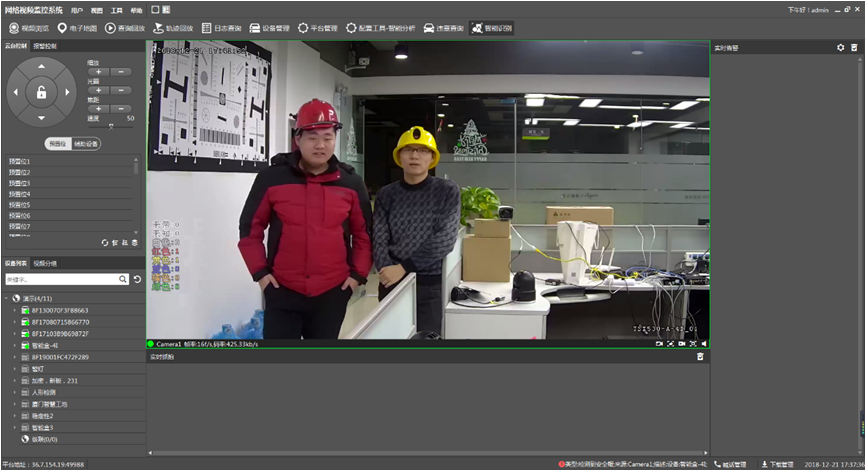Open the query playback (查询回放) module

pos(125,28)
